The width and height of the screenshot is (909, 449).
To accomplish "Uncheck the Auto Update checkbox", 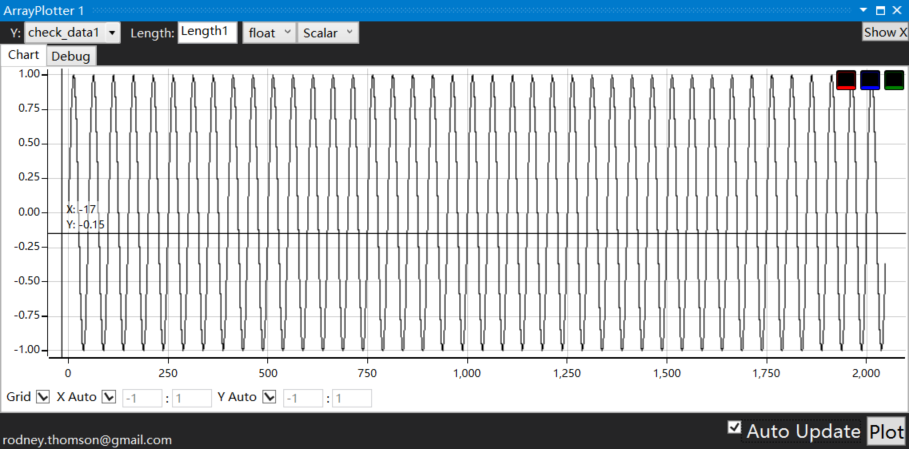I will [x=735, y=428].
